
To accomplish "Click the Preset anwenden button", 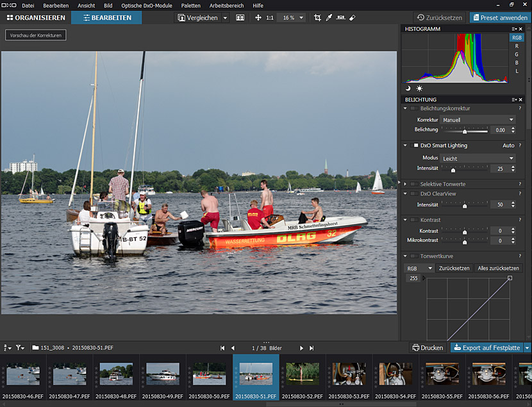I will [x=499, y=18].
